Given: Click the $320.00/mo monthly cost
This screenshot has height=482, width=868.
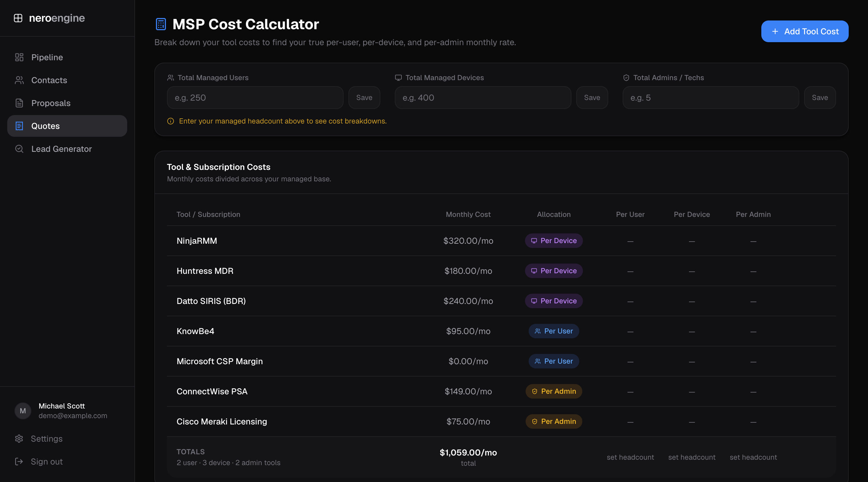Looking at the screenshot, I should pyautogui.click(x=468, y=241).
